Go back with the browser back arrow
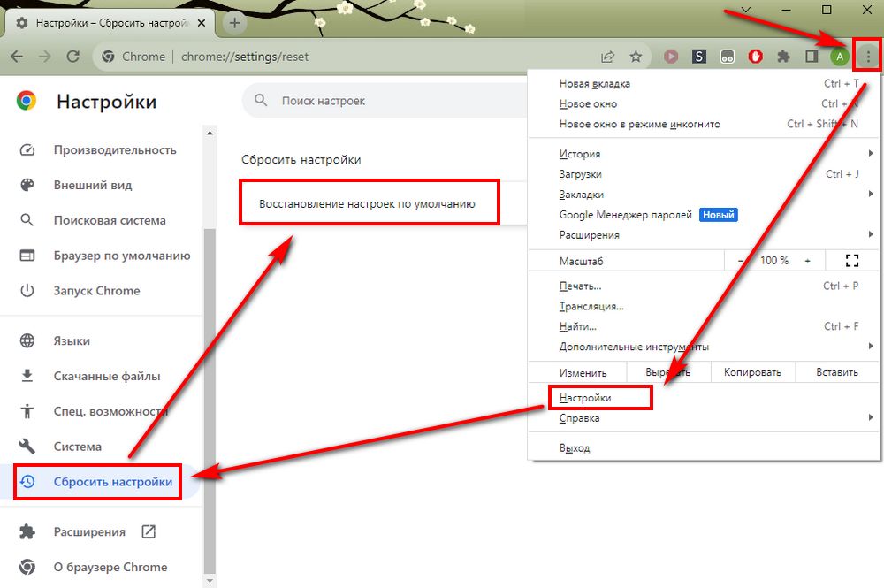This screenshot has width=884, height=588. (x=17, y=57)
